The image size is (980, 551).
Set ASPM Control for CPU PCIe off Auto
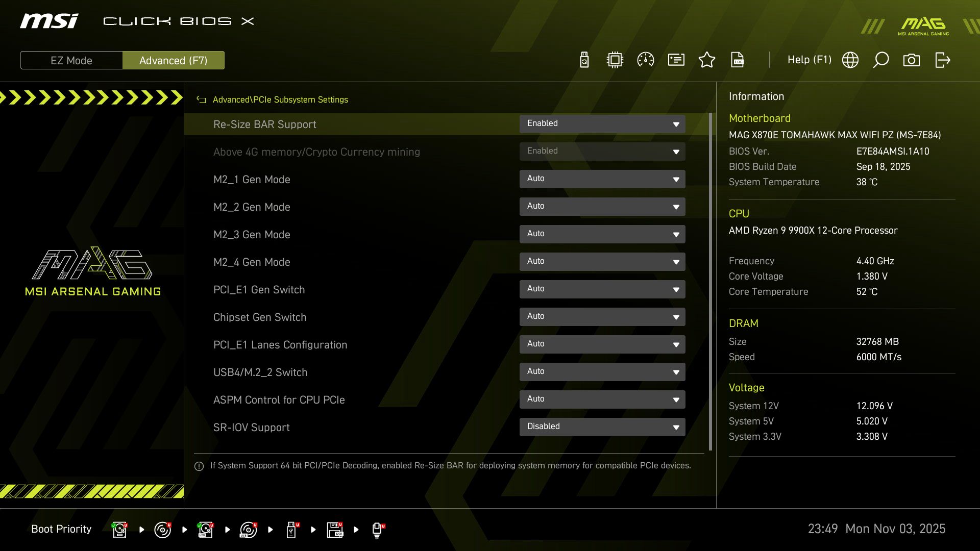(x=602, y=399)
